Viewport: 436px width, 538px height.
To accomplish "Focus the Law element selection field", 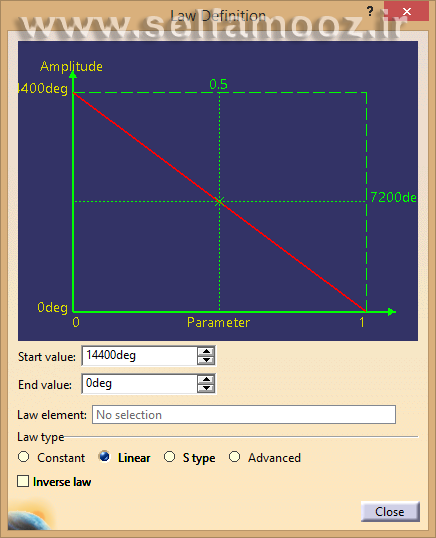I will pos(244,414).
